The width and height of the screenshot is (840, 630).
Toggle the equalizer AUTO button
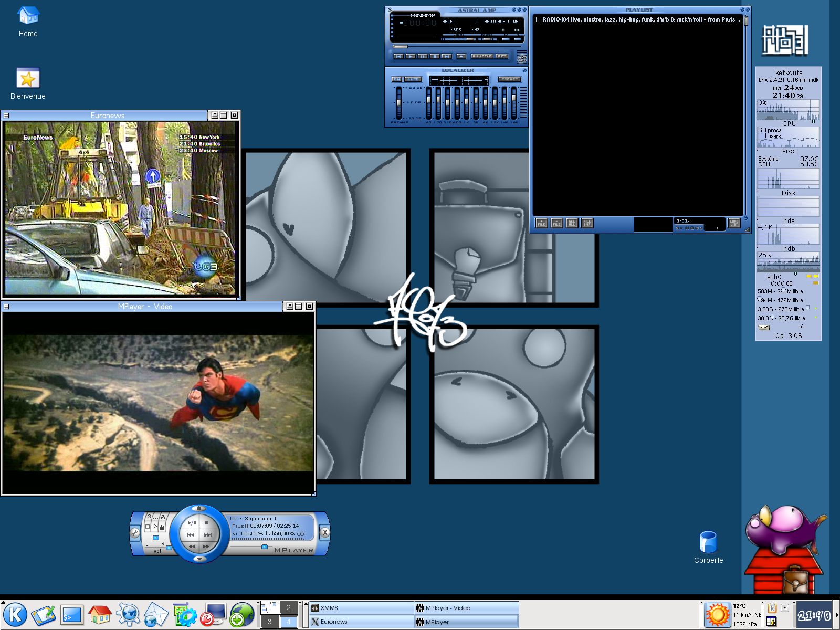pos(413,79)
